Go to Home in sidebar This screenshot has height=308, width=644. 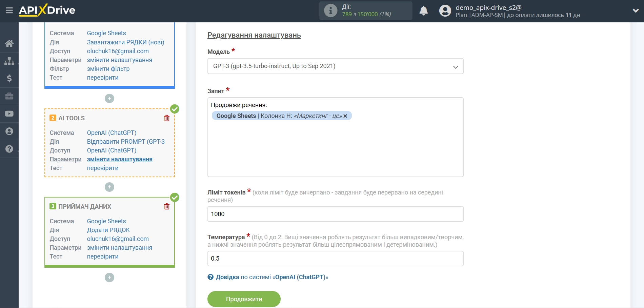tap(9, 43)
